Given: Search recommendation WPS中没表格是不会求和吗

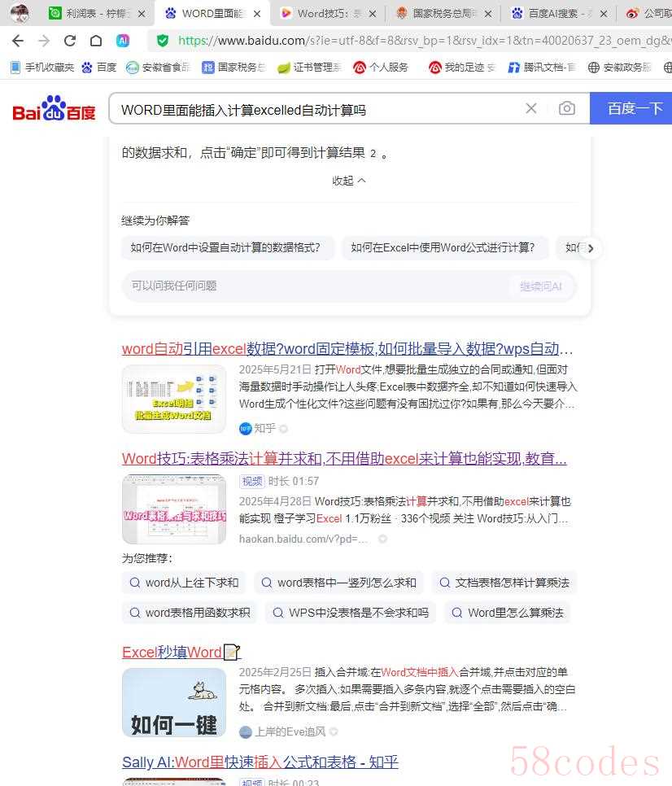Looking at the screenshot, I should click(x=351, y=613).
